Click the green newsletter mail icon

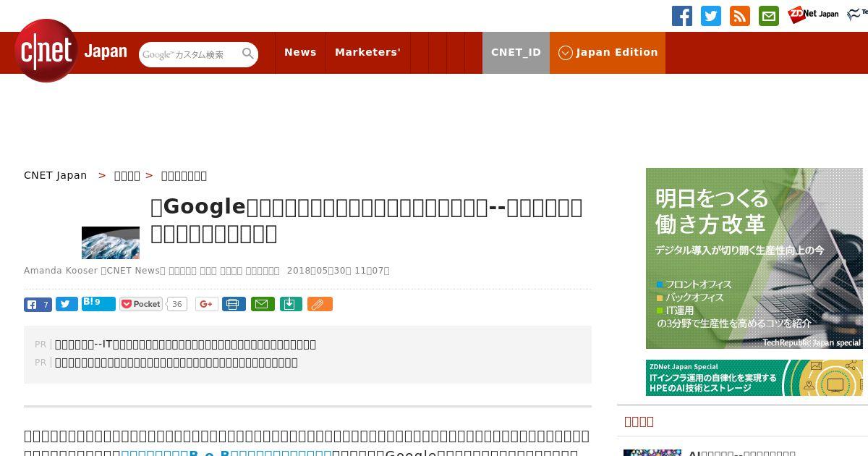tap(769, 16)
